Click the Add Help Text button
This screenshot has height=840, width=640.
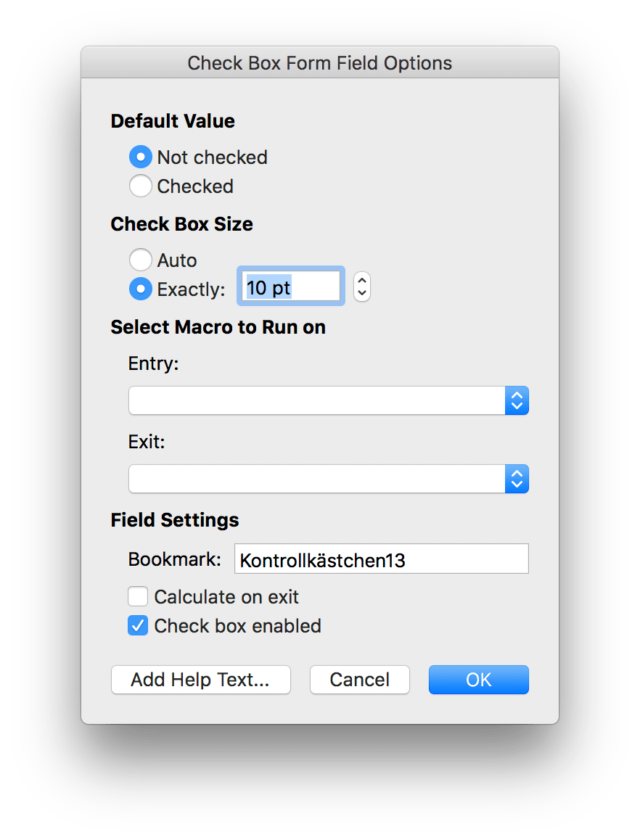click(x=200, y=680)
